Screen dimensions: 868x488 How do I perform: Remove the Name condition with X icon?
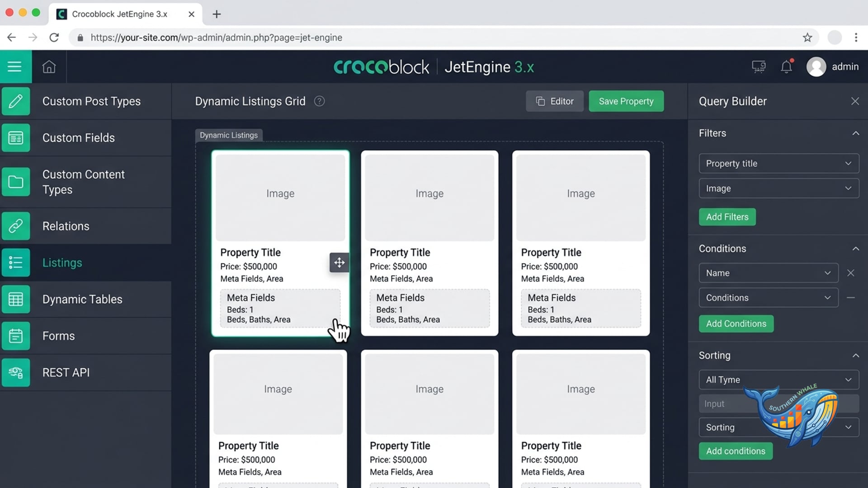(851, 273)
